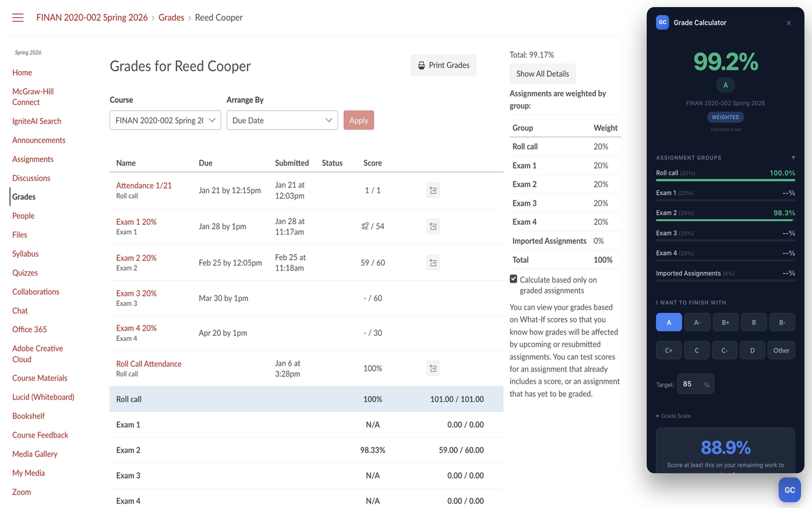The image size is (812, 508).
Task: Click the rocket icon in Exam 1 score
Action: [x=365, y=226]
